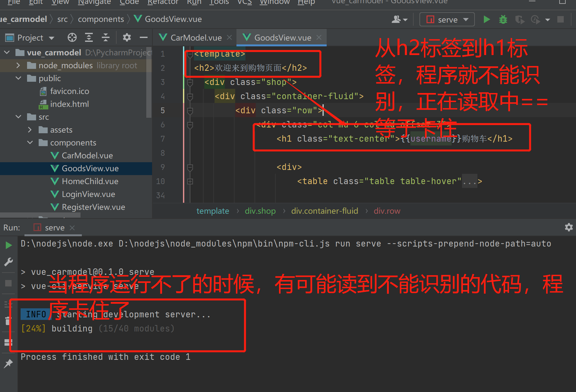The image size is (576, 392).
Task: Click GoodsView.vue in the navigation breadcrumb
Action: [x=168, y=19]
